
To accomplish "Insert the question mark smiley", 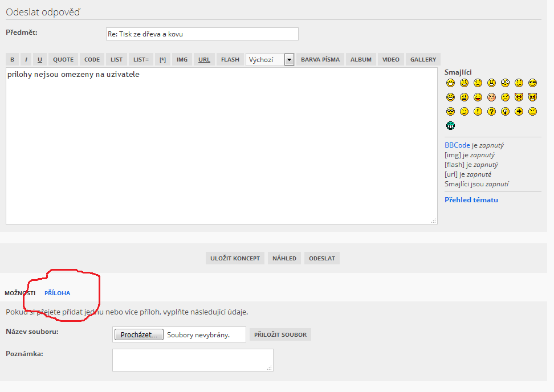I will (491, 112).
